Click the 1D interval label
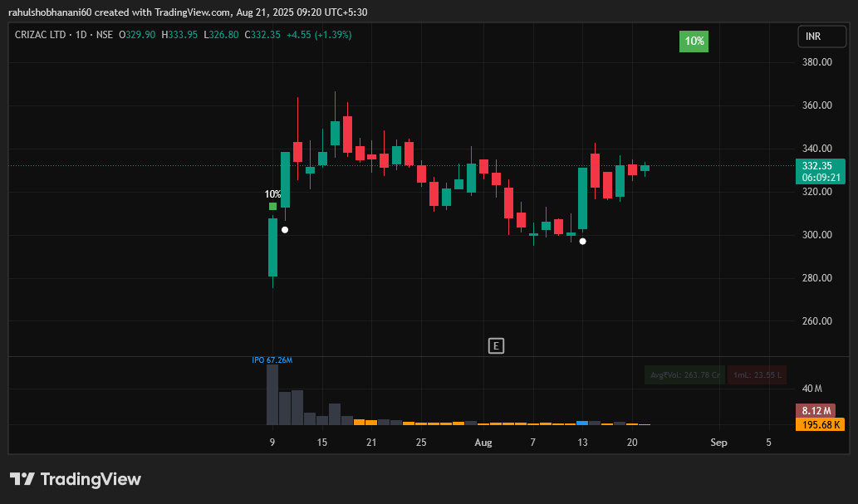Screen dimensions: 858x504 click(x=81, y=35)
